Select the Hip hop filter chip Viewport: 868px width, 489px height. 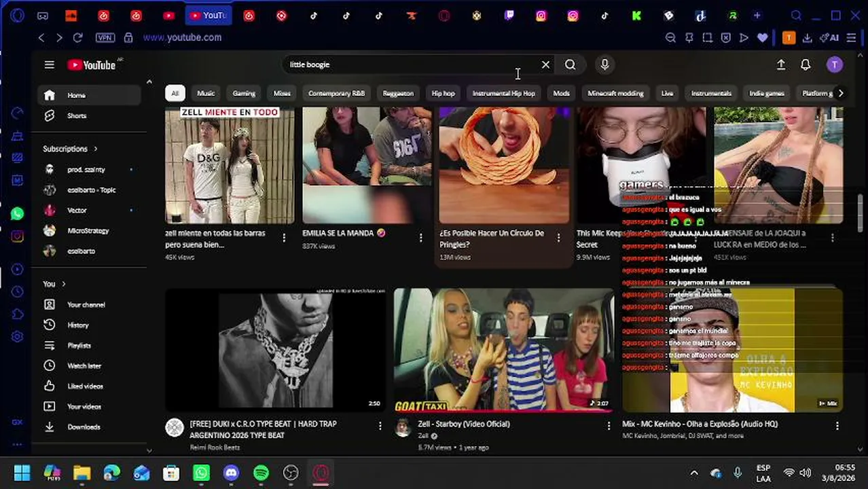[443, 93]
